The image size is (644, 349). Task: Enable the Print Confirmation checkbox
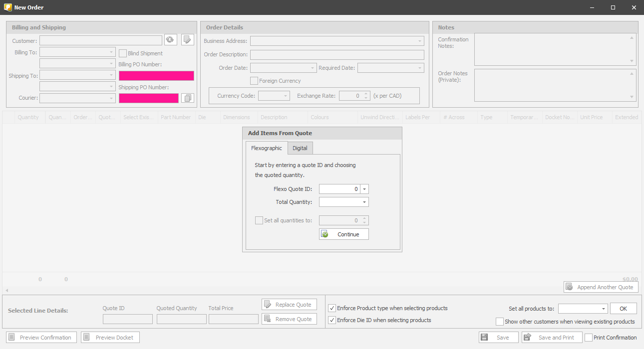pos(589,338)
